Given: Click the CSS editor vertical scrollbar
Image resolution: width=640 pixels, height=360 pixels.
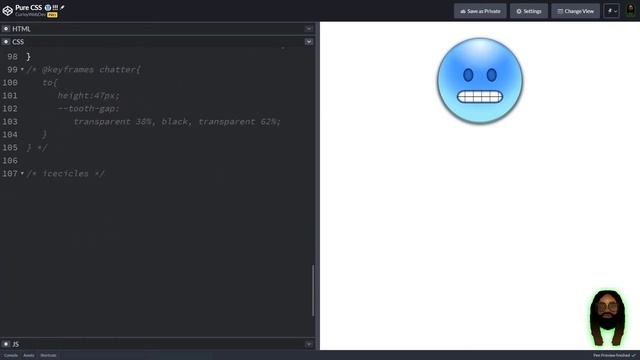Looking at the screenshot, I should pyautogui.click(x=313, y=290).
